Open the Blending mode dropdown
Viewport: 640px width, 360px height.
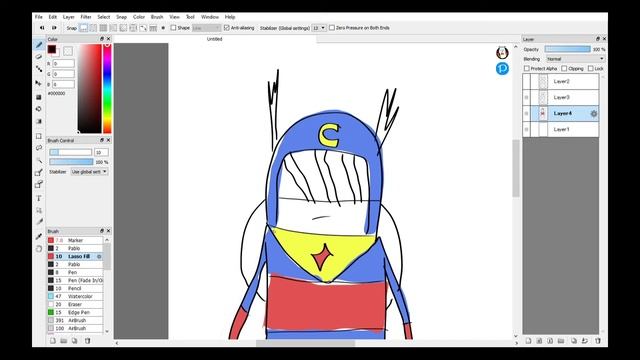(x=575, y=59)
